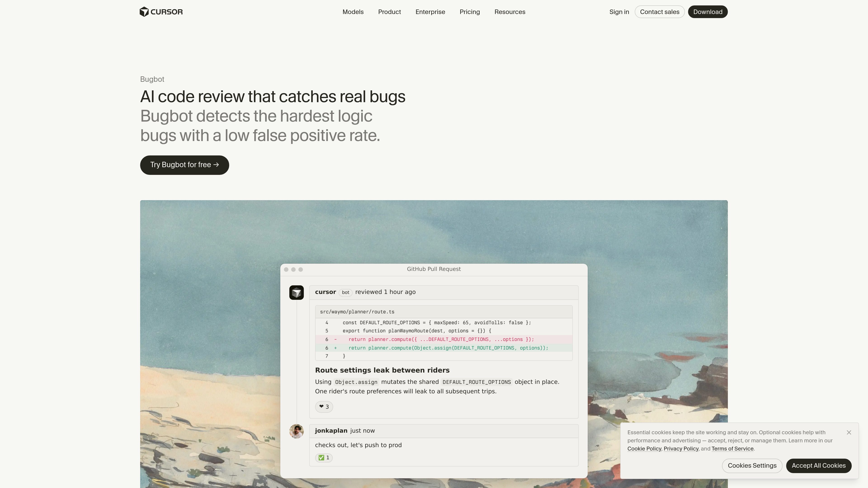The width and height of the screenshot is (868, 488).
Task: Click the reviewed 1 hour ago timestamp
Action: (385, 292)
